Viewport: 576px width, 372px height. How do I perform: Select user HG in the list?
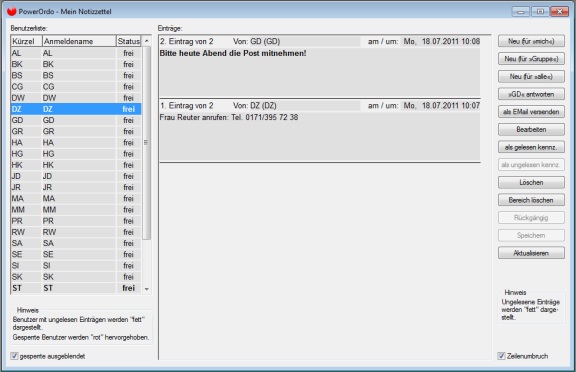(76, 154)
